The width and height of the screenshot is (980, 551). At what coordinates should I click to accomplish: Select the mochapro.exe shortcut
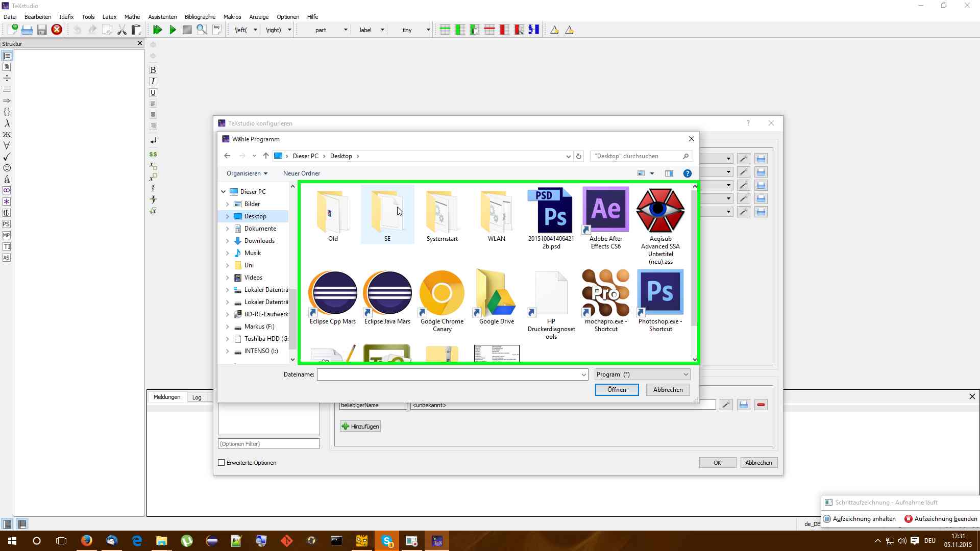click(x=606, y=301)
